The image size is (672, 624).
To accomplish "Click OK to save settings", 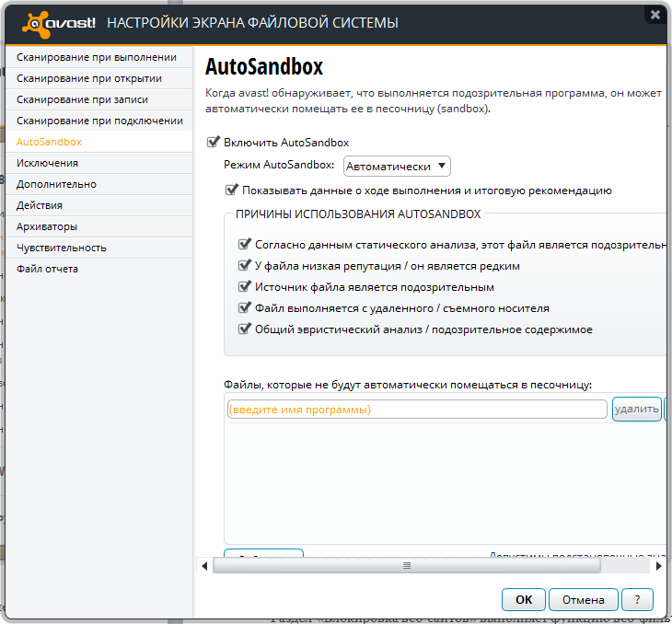I will (524, 599).
